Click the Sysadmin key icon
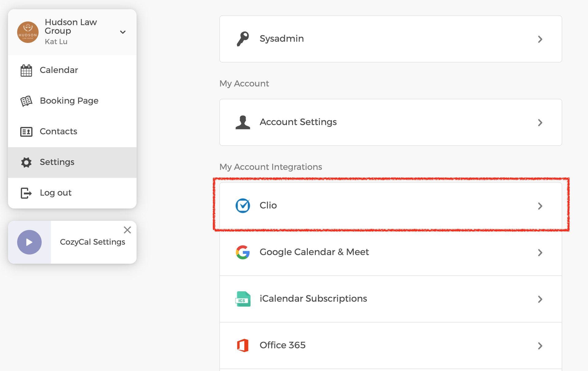This screenshot has width=588, height=371. [243, 39]
